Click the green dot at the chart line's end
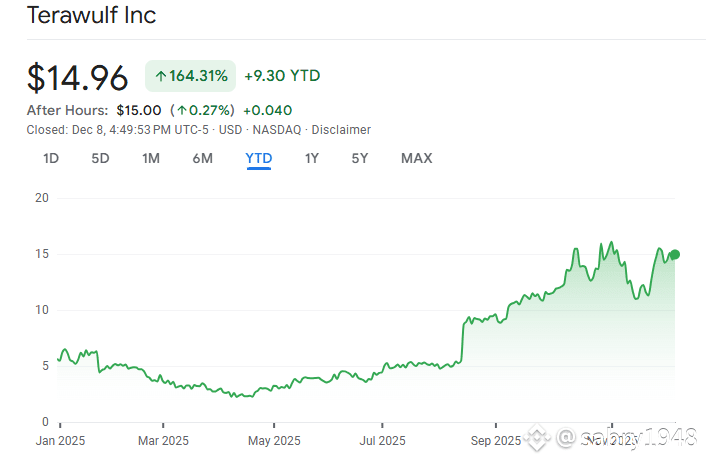 (675, 254)
